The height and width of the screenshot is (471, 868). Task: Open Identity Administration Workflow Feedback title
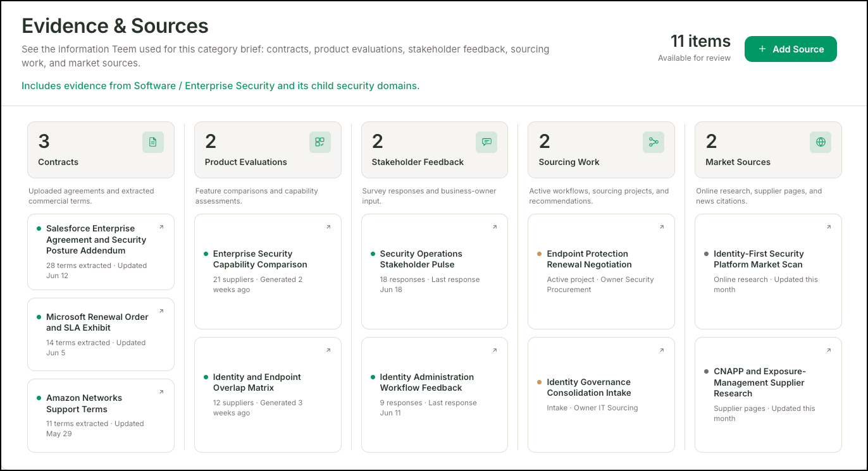427,382
